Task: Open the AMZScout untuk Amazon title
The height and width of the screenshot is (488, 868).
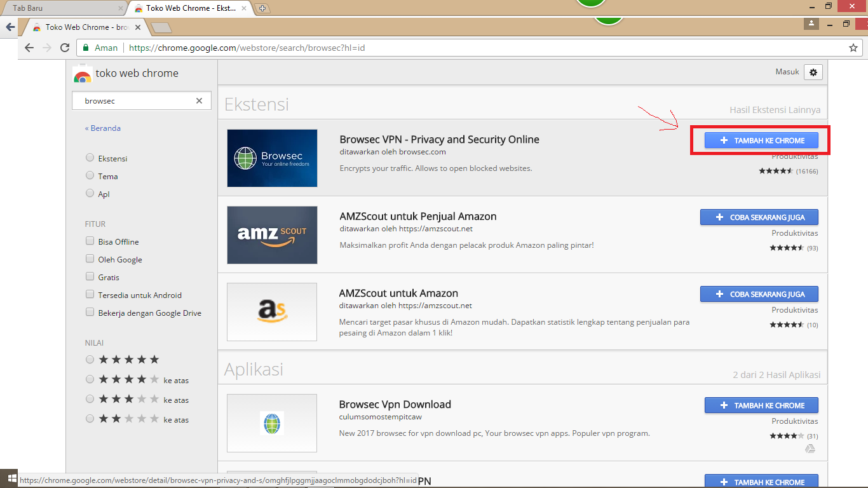Action: (x=398, y=293)
